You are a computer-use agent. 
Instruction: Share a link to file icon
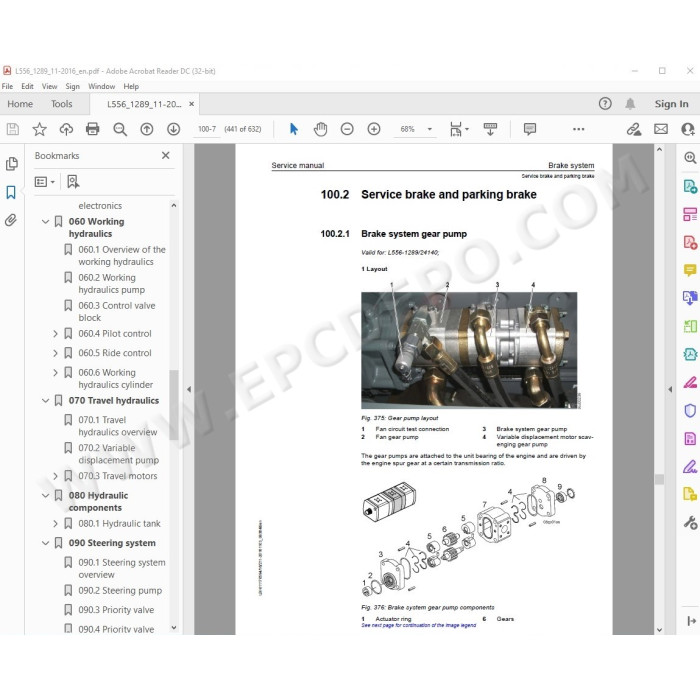click(633, 129)
